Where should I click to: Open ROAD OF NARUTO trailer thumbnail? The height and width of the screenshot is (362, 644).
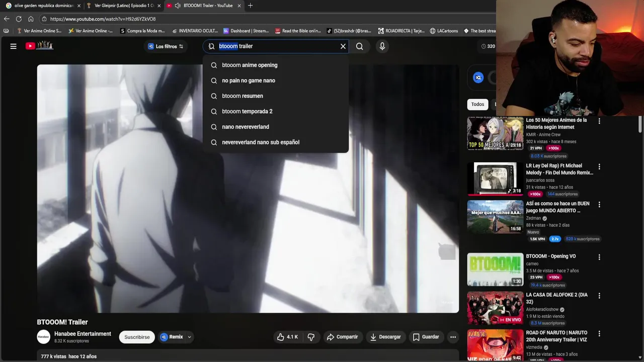point(495,346)
